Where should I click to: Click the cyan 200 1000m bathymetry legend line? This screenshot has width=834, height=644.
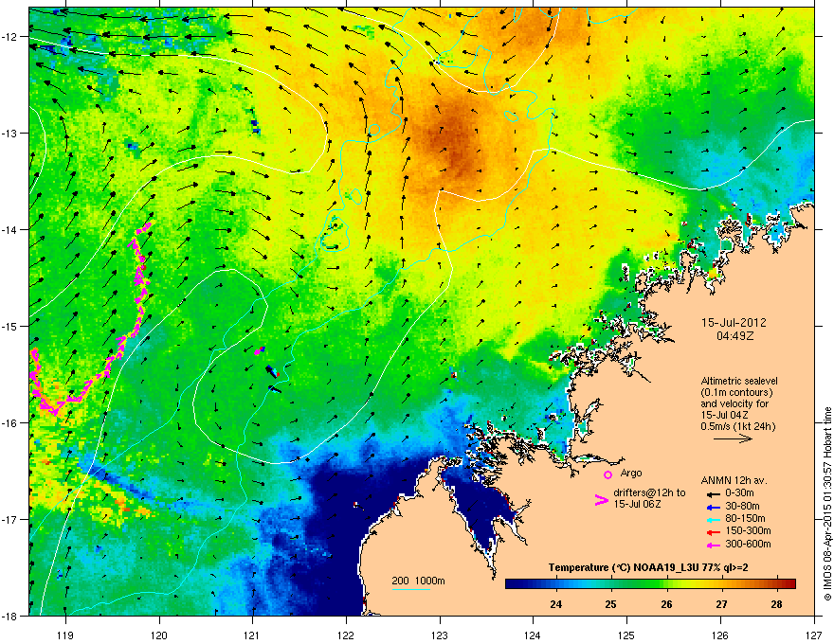click(410, 589)
